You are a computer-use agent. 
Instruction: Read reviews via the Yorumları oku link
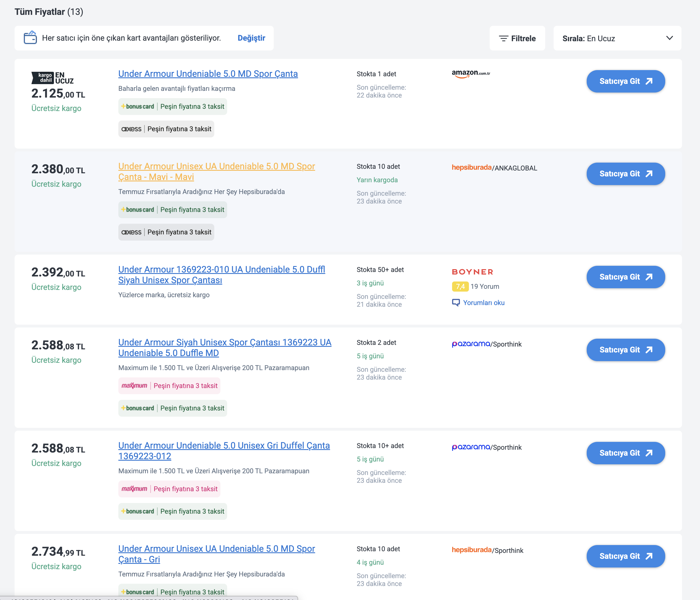pos(483,303)
